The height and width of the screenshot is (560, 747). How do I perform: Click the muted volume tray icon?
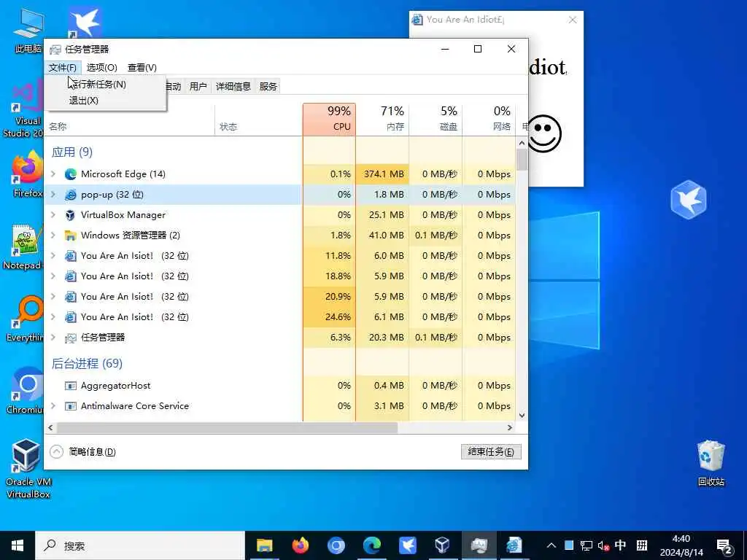point(603,545)
